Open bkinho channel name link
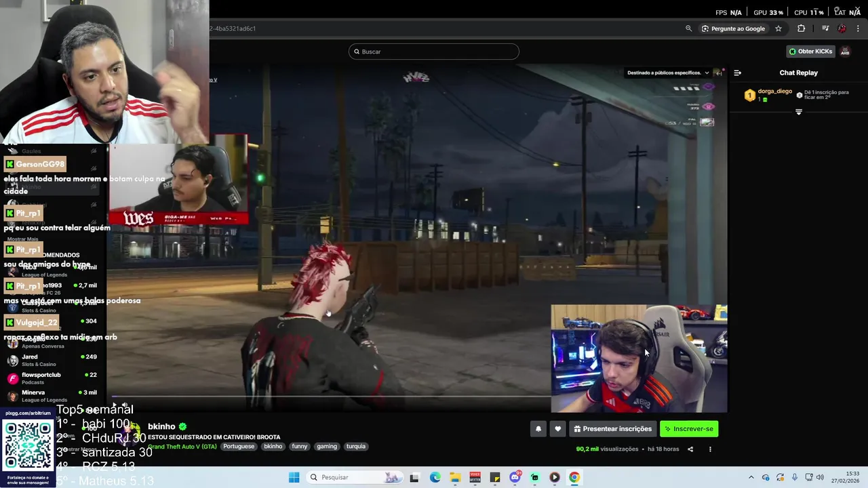Viewport: 868px width, 488px height. 161,426
